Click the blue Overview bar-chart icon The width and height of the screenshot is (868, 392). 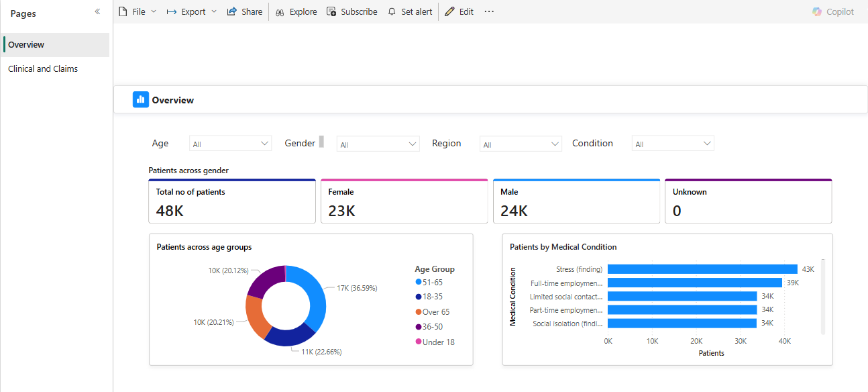(141, 99)
